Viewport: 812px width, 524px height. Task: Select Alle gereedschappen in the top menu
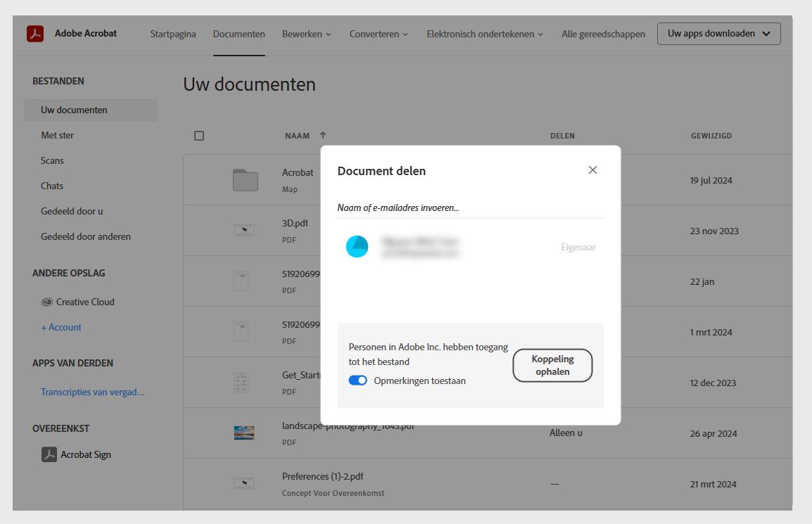[603, 33]
